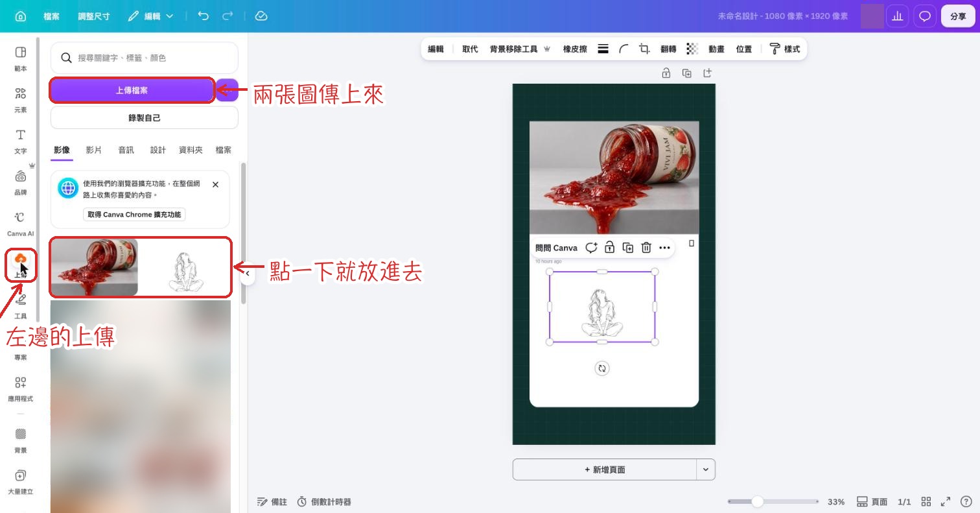Open the 工具 tools panel
This screenshot has width=980, height=513.
tap(21, 306)
